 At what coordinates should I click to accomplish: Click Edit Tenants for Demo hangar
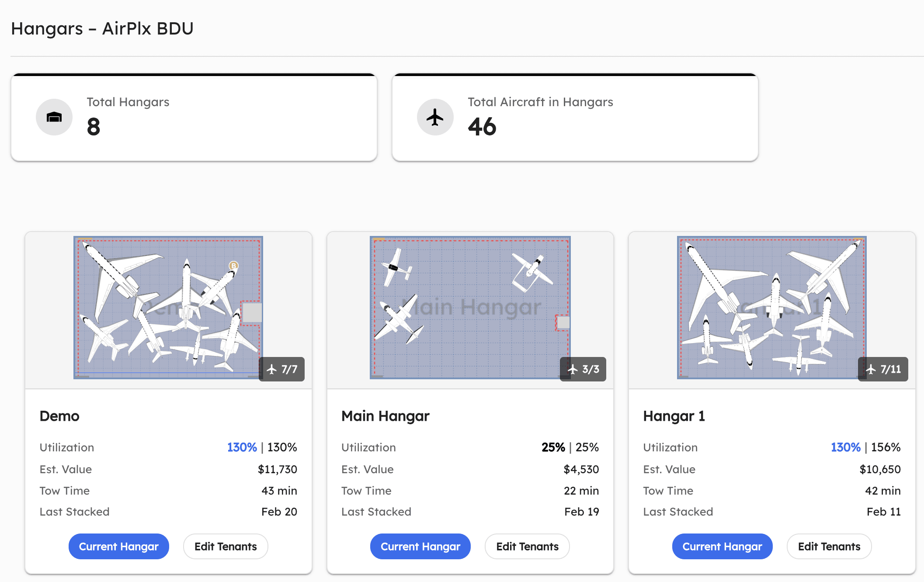[226, 546]
